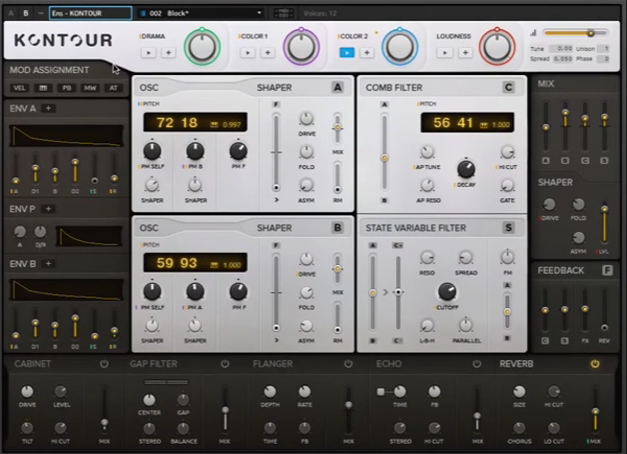Adjust the Shaper A MIX slider
Image resolution: width=627 pixels, height=454 pixels.
(338, 128)
